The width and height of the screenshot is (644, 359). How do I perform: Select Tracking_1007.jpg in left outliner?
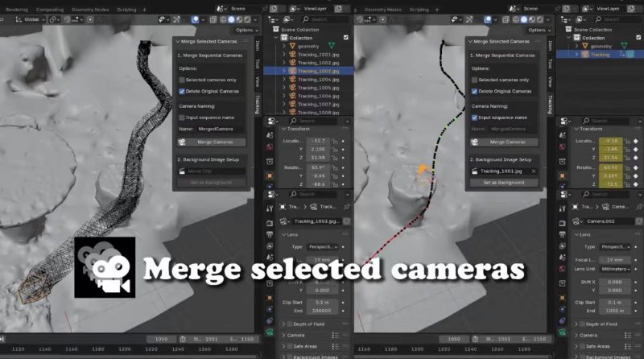pos(318,105)
